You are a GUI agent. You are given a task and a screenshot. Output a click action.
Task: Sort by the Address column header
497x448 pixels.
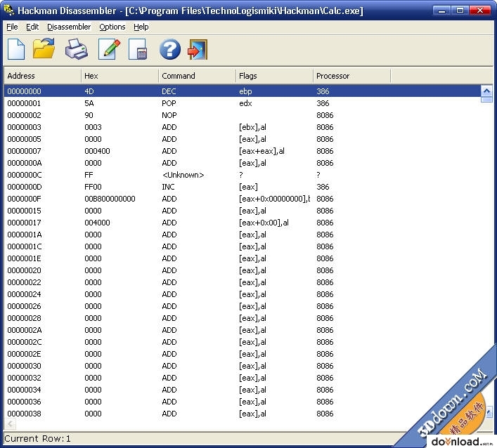[x=42, y=76]
